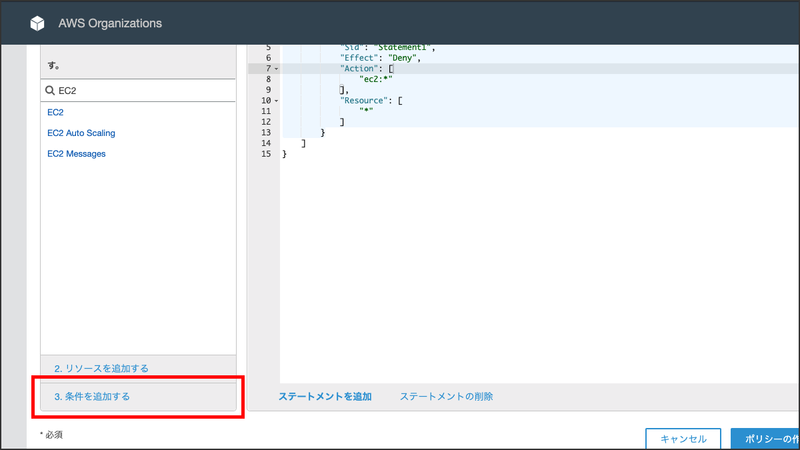
Task: Click the キャンセル button
Action: [683, 439]
